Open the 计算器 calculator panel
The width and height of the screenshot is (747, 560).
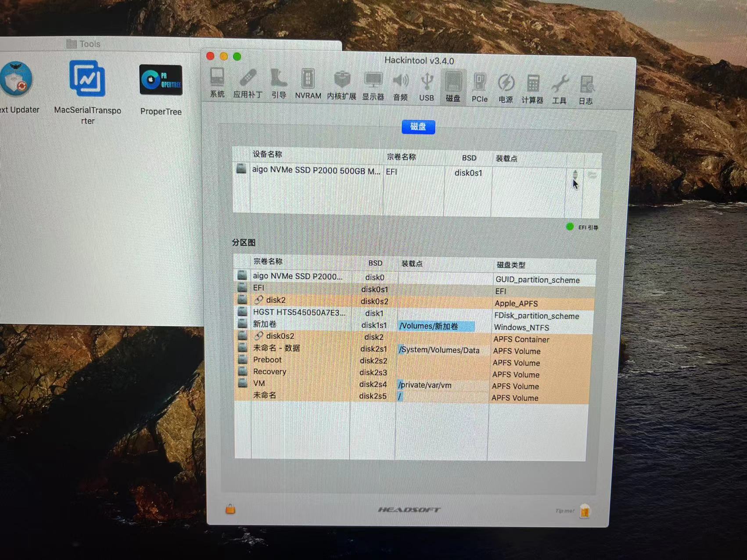[532, 86]
